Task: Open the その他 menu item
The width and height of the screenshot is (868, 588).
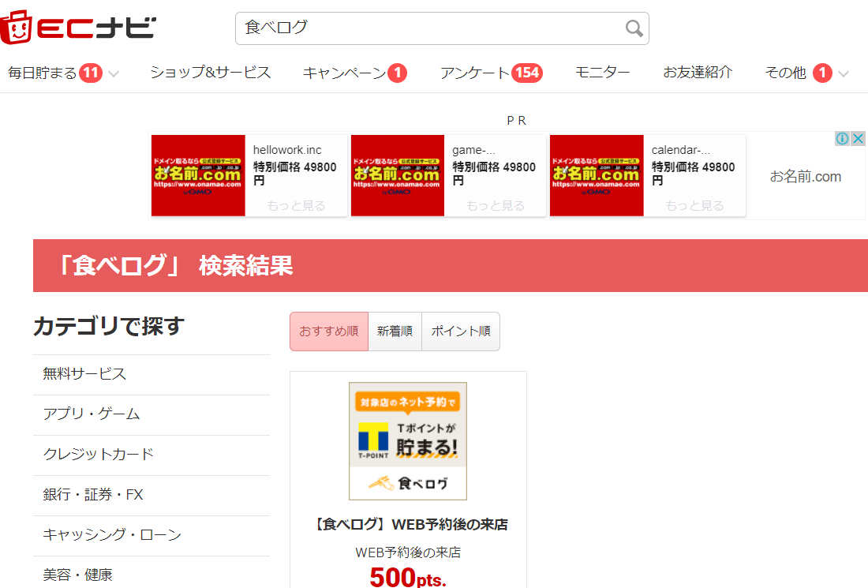Action: click(785, 73)
